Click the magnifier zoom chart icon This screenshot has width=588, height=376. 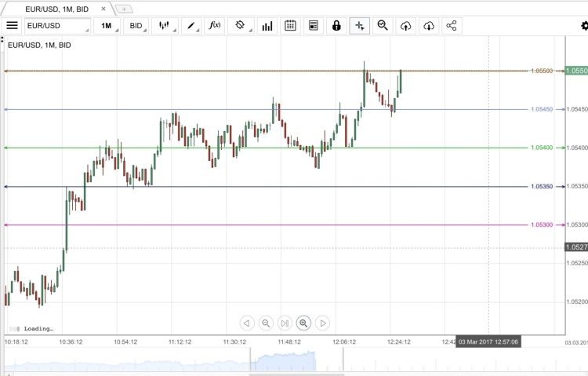(383, 26)
